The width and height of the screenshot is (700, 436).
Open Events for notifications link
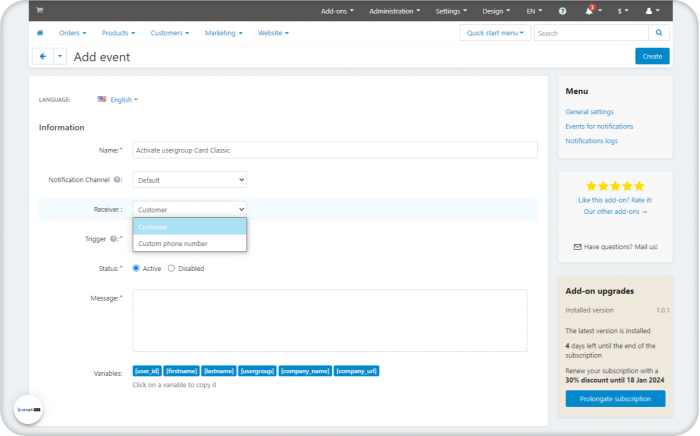tap(599, 126)
